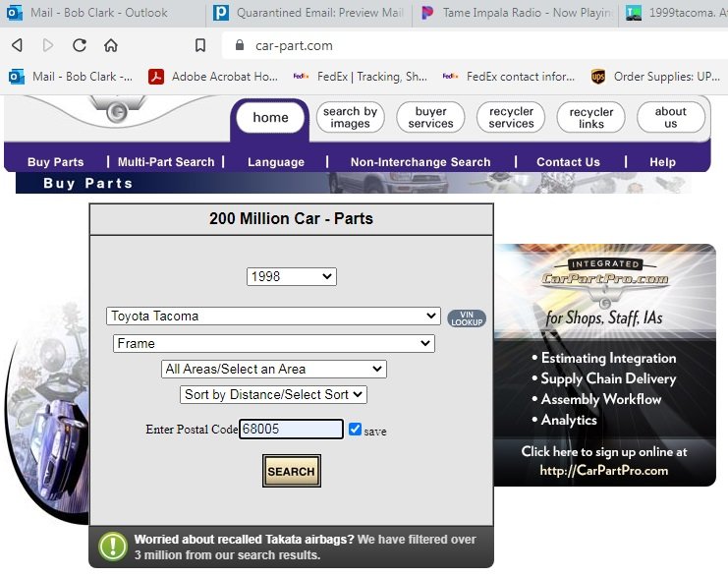Screen dimensions: 728x577
Task: View site security via the lock icon
Action: (240, 45)
